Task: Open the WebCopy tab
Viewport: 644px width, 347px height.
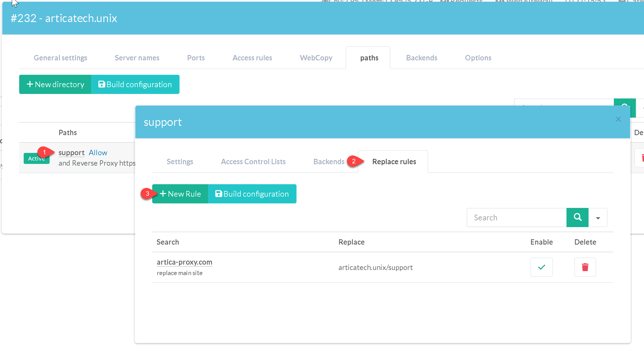Action: point(316,58)
